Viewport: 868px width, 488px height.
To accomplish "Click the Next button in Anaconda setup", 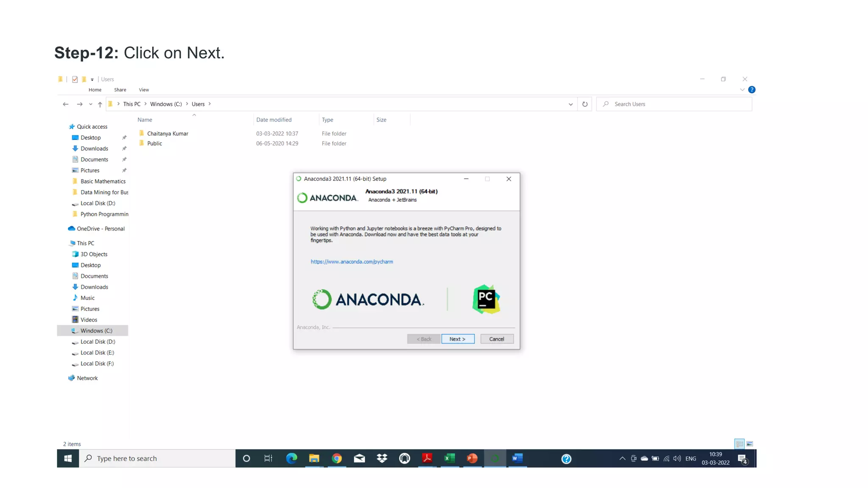I will click(458, 339).
